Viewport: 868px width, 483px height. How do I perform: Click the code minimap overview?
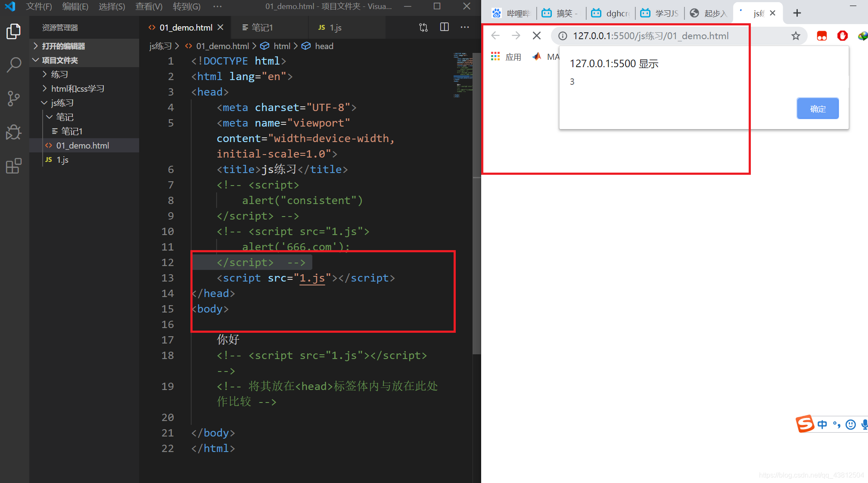click(x=463, y=75)
